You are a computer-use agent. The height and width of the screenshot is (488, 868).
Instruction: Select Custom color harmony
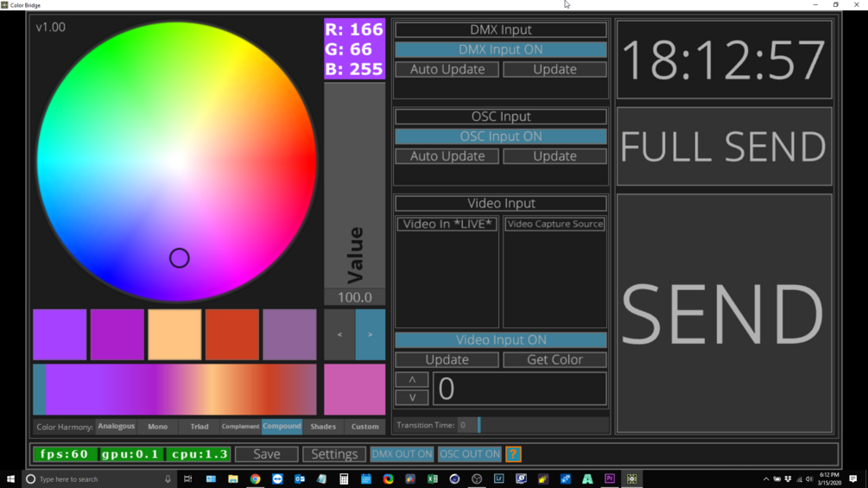pyautogui.click(x=364, y=426)
